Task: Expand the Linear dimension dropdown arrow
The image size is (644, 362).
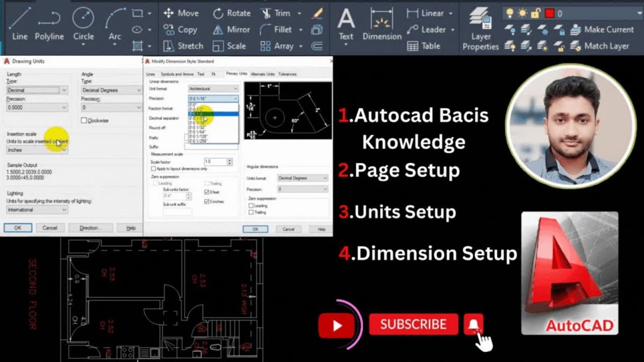Action: tap(450, 14)
